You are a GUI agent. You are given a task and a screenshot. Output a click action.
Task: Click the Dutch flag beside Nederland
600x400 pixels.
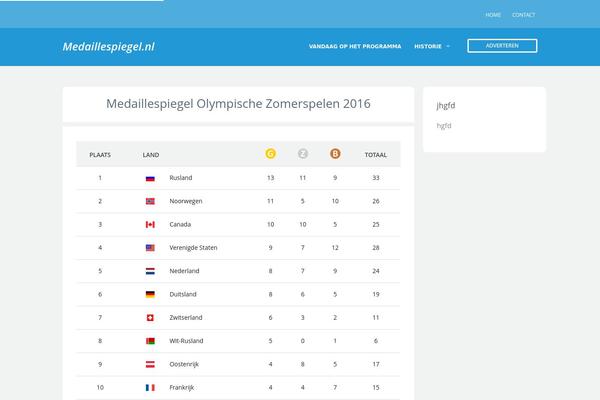150,271
